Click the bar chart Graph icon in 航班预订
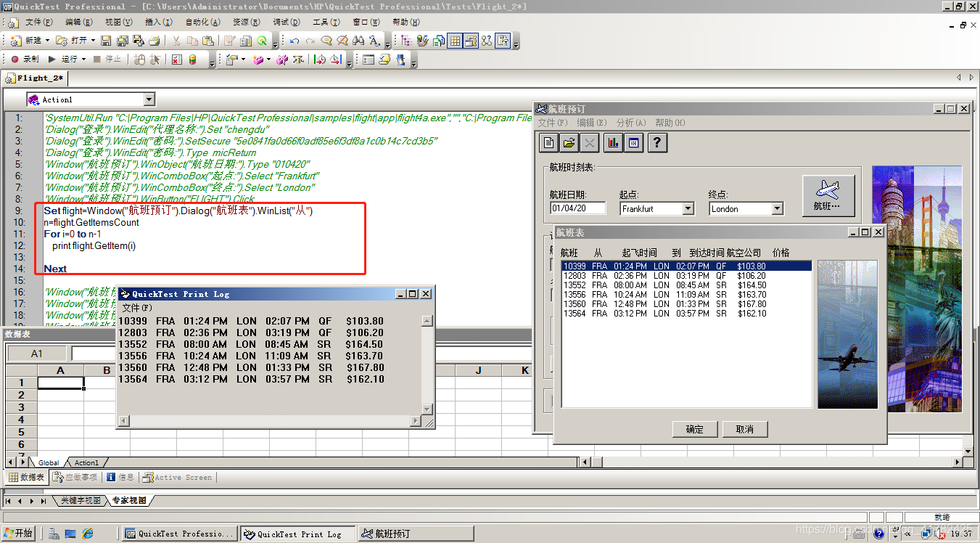Image resolution: width=980 pixels, height=543 pixels. point(613,143)
